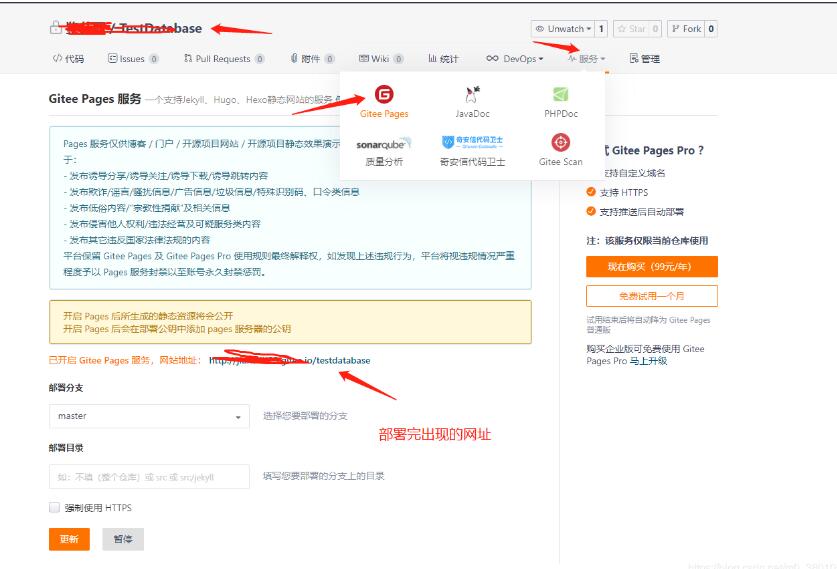Click the watcher count number 1
The height and width of the screenshot is (569, 837).
[x=601, y=29]
